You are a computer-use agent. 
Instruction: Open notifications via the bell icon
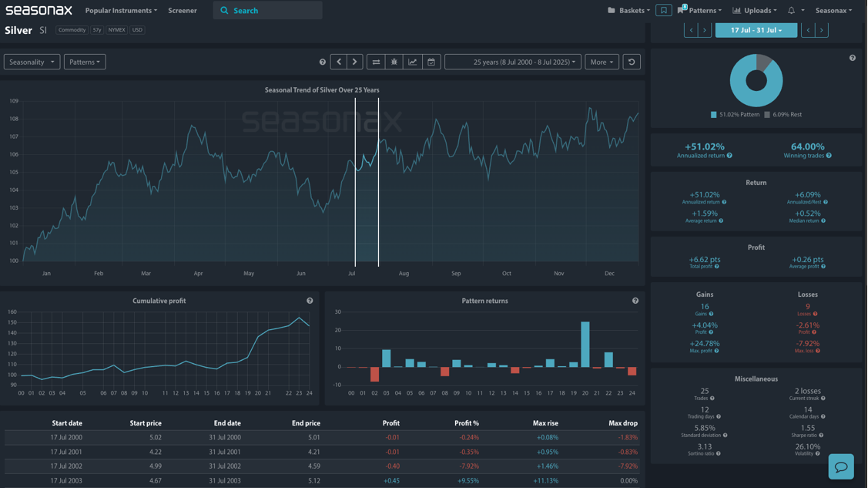[x=791, y=10]
